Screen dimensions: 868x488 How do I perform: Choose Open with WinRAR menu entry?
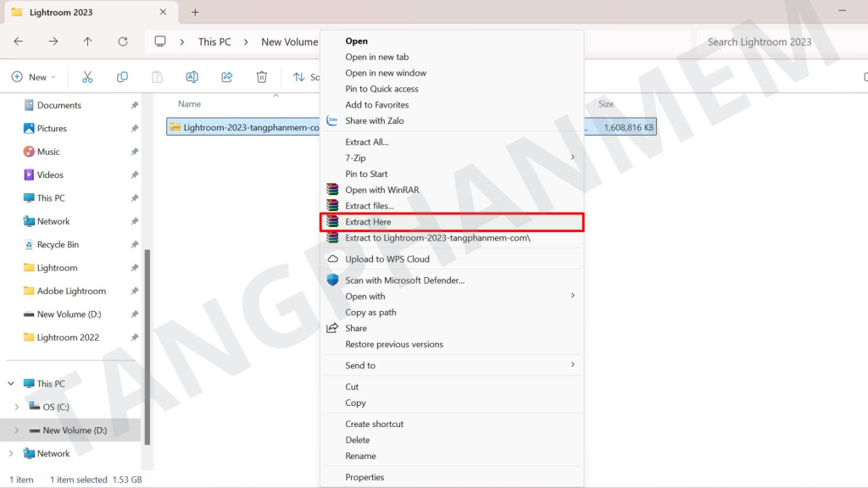[381, 190]
